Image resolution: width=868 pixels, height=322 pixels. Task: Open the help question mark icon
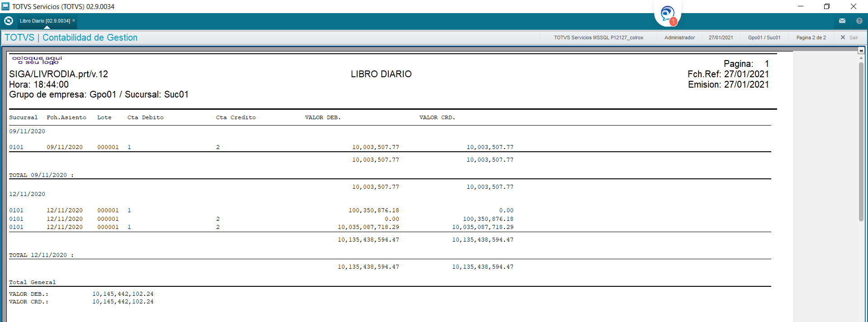(859, 21)
